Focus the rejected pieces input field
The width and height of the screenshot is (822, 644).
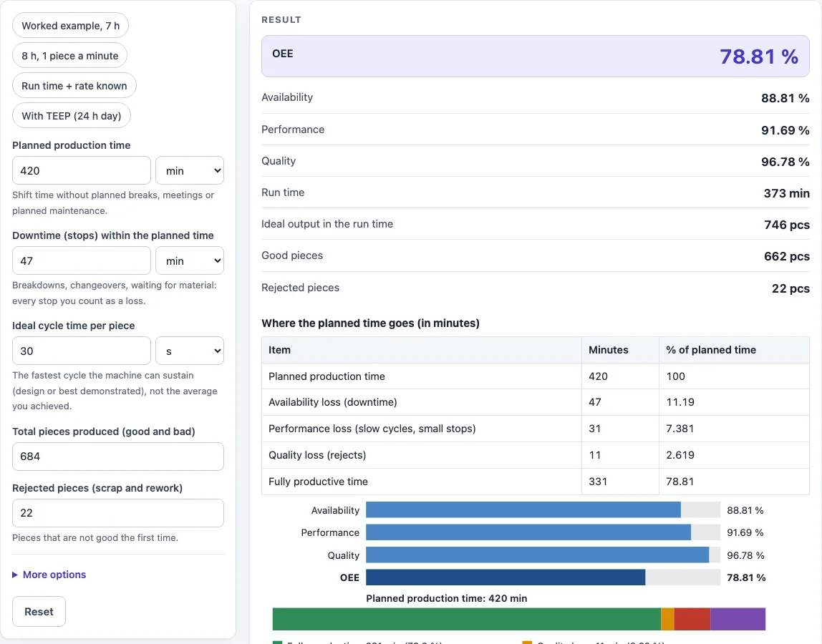[118, 513]
